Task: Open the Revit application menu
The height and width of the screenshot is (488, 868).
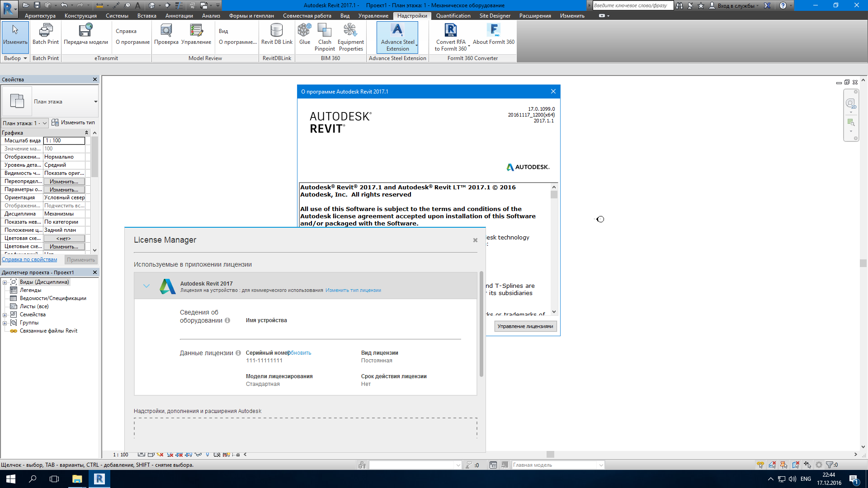Action: (x=8, y=9)
